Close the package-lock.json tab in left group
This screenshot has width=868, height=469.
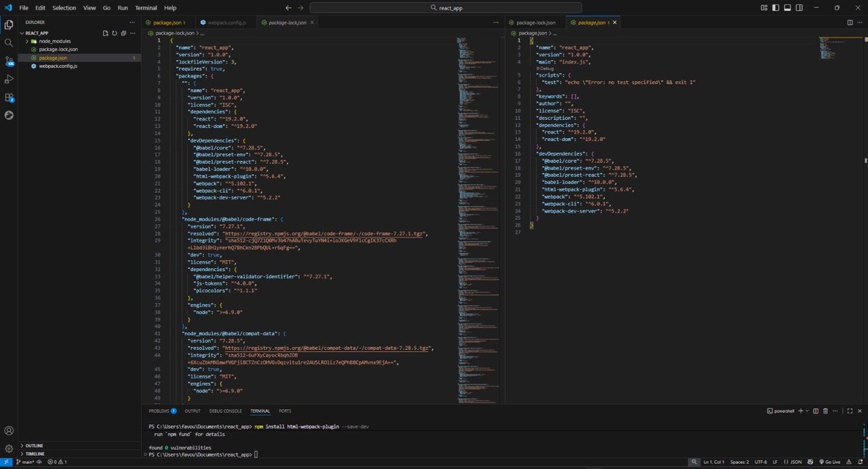click(312, 22)
